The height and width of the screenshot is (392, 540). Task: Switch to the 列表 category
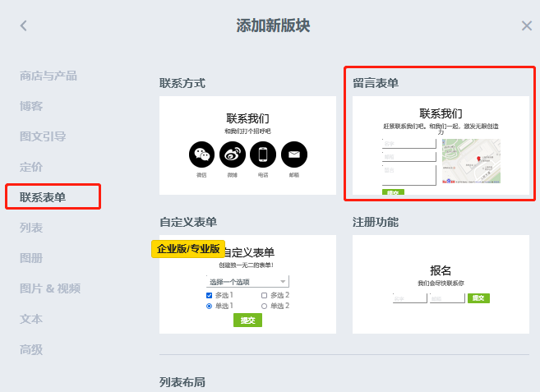coord(31,228)
